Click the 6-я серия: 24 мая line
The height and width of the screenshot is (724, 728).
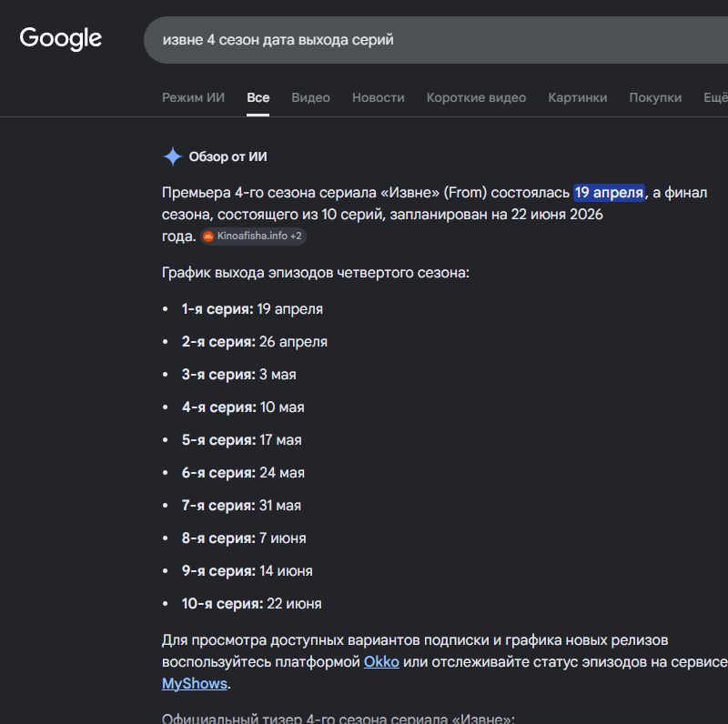pyautogui.click(x=243, y=473)
